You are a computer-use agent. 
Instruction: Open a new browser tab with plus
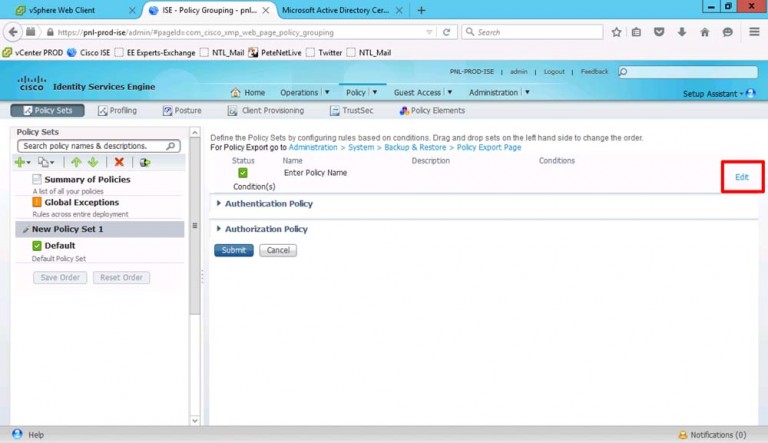(421, 10)
